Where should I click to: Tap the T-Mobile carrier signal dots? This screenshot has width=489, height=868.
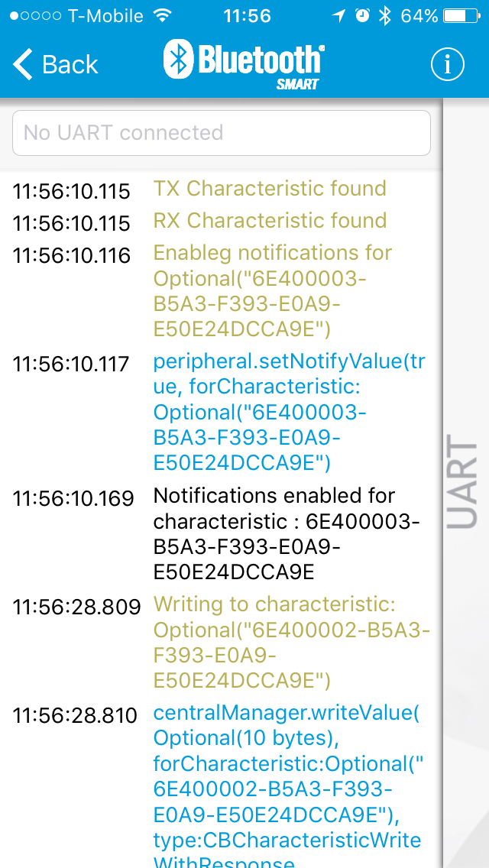(35, 15)
